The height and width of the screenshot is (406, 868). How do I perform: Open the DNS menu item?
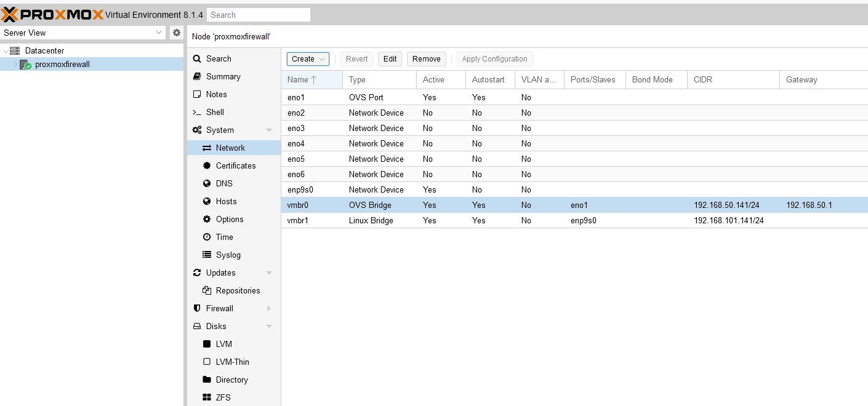[x=234, y=183]
